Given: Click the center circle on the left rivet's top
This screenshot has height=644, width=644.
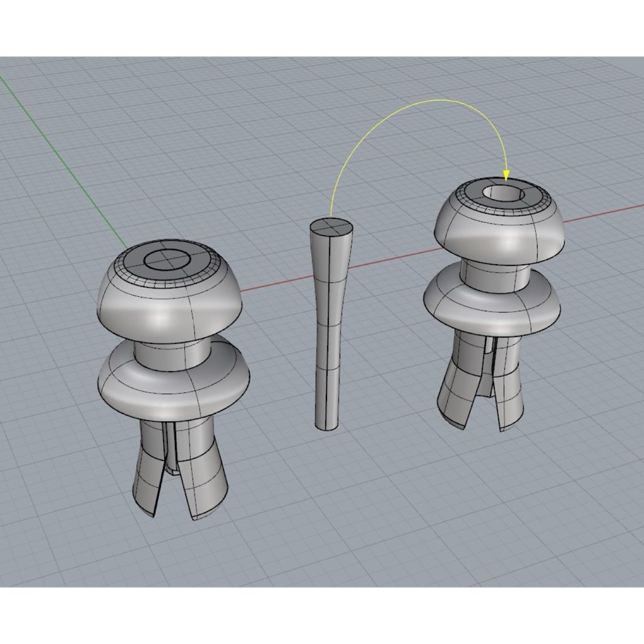Looking at the screenshot, I should 167,260.
